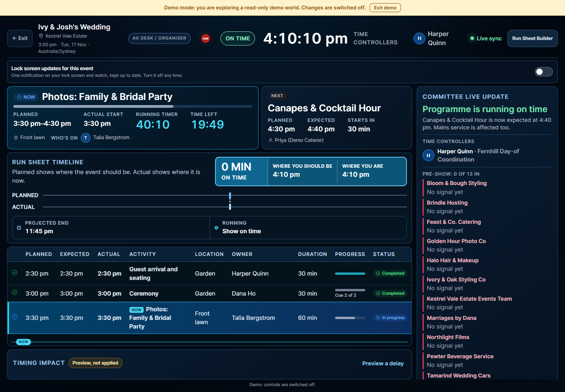Click the Exit back button
The width and height of the screenshot is (565, 392).
pos(20,38)
